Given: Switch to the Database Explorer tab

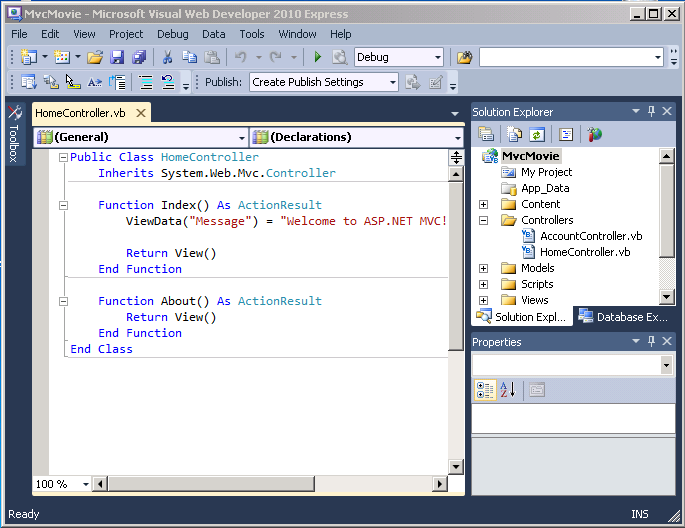Looking at the screenshot, I should point(622,317).
